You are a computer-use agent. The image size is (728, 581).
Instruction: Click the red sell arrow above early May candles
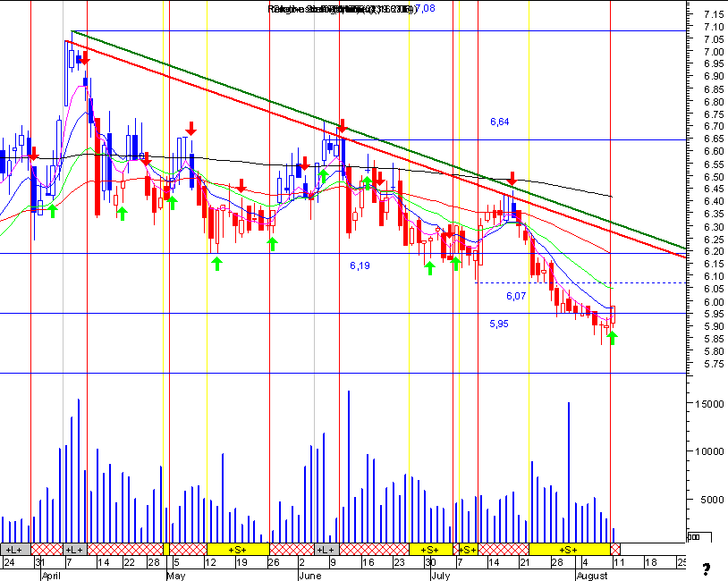pos(190,129)
